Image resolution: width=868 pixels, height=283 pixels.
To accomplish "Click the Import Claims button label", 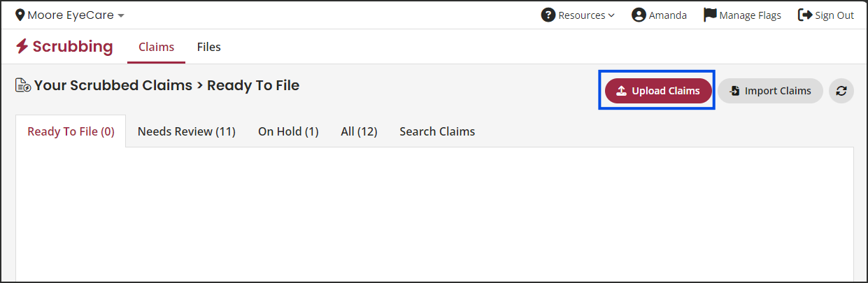I will (778, 91).
